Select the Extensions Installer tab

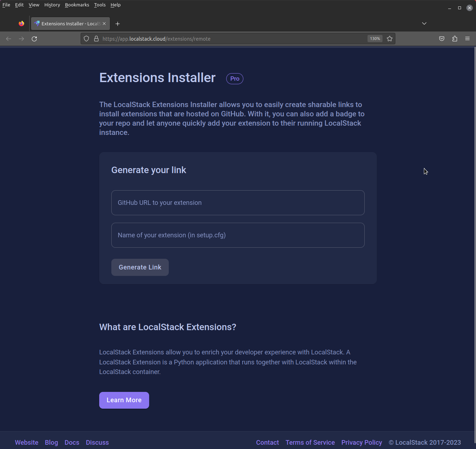coord(68,24)
